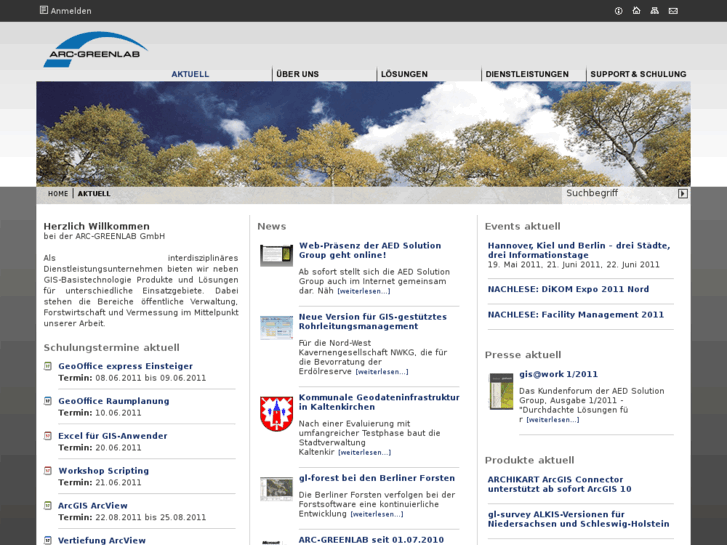
Task: Click AKTUELL in breadcrumb
Action: click(94, 193)
